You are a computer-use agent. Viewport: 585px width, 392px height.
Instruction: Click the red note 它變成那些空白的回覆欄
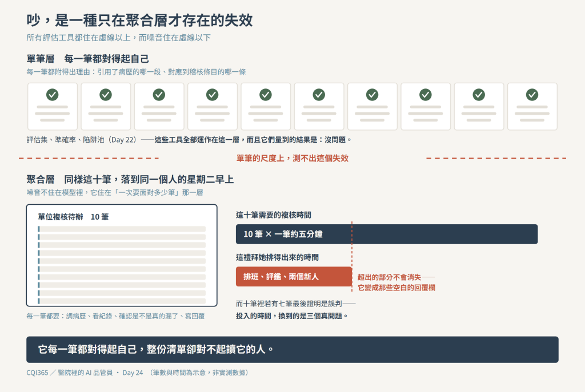pos(396,288)
